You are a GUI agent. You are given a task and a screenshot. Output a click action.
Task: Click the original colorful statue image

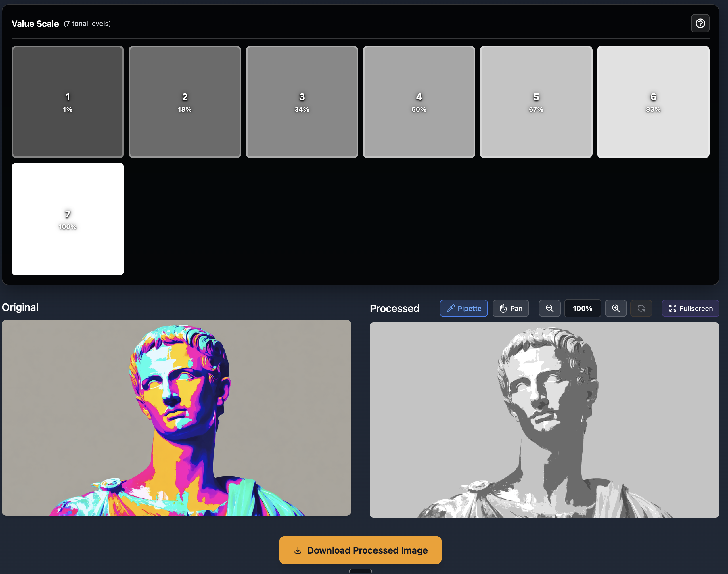(176, 417)
